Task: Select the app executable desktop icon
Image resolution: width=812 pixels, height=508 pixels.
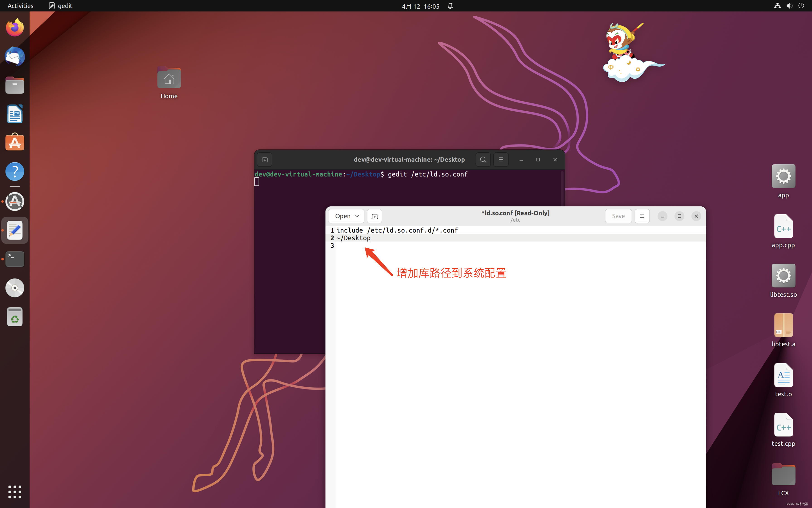Action: pos(783,181)
